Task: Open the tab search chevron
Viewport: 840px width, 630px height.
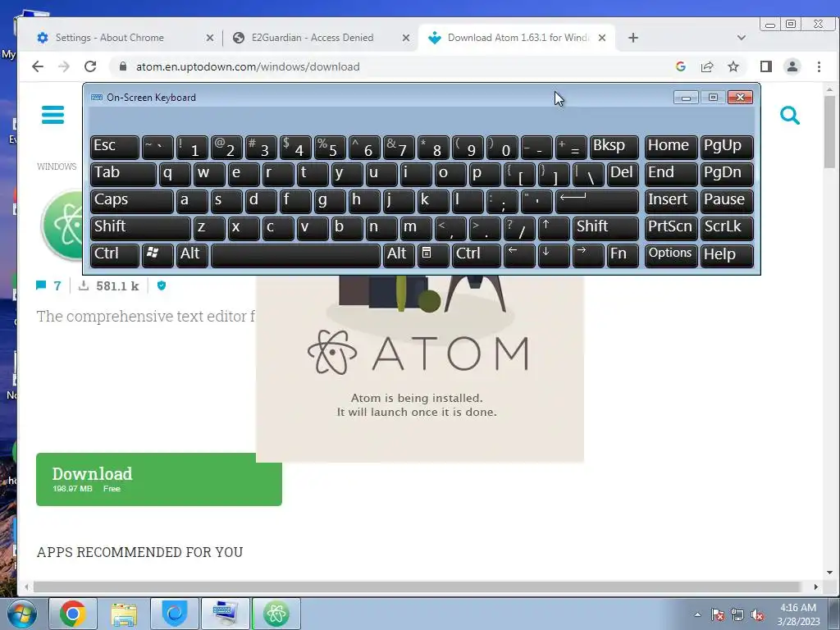Action: tap(742, 38)
